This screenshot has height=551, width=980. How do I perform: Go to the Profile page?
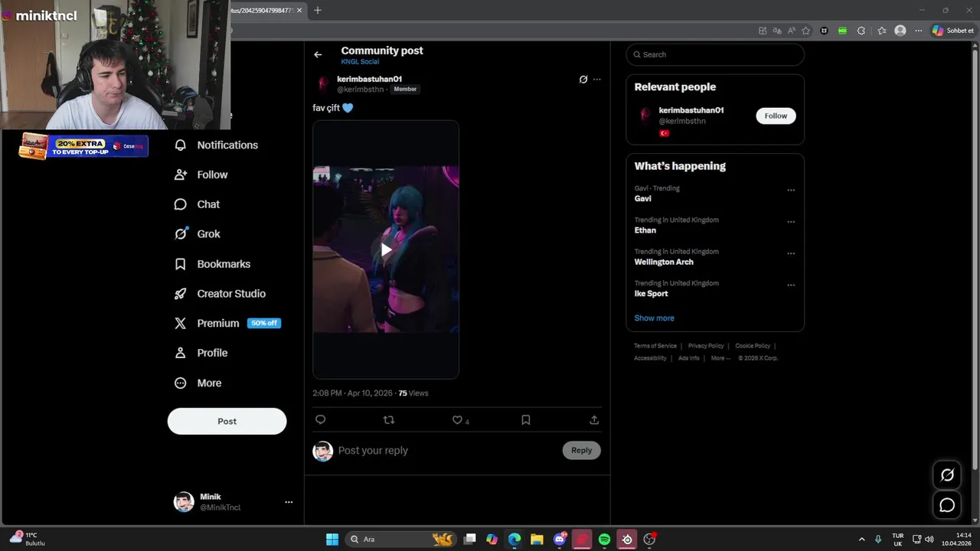(x=201, y=353)
